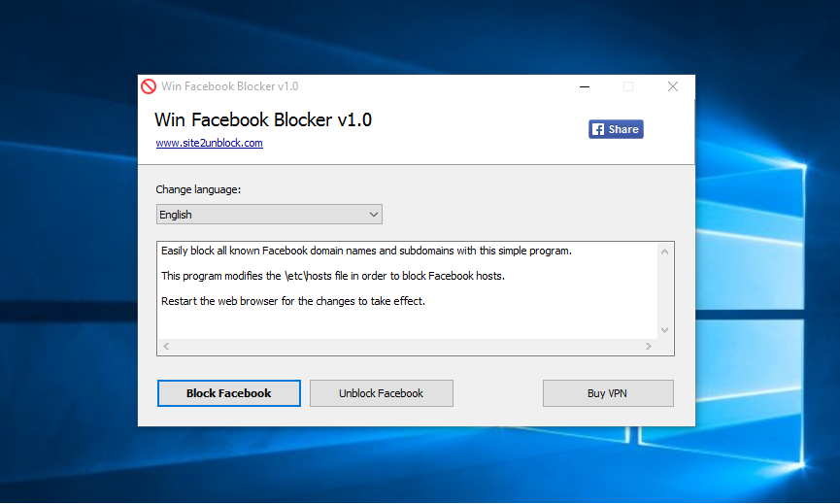Click the 'Change language:' label
840x504 pixels.
coord(198,189)
